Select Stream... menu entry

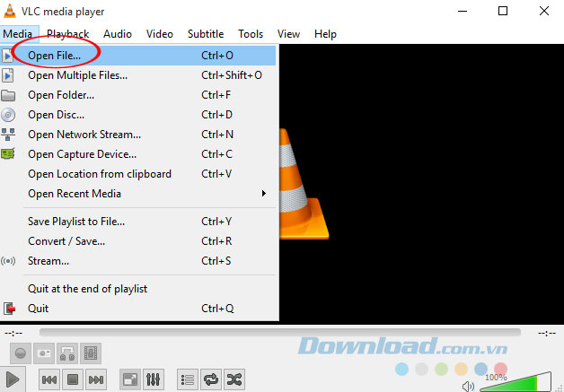(137, 261)
